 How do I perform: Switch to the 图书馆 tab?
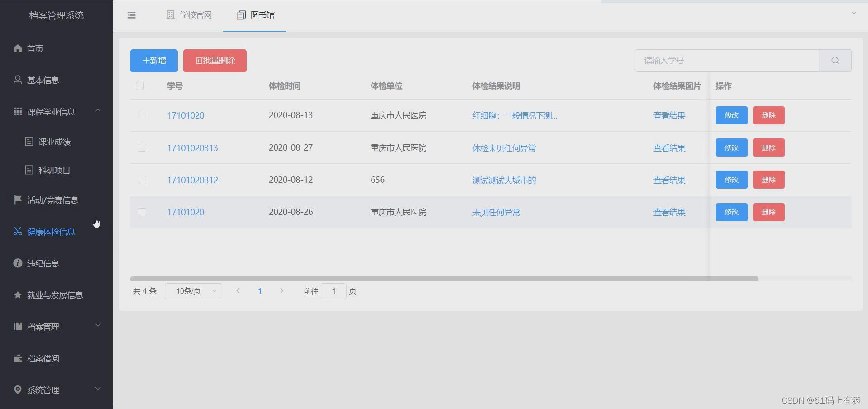255,15
